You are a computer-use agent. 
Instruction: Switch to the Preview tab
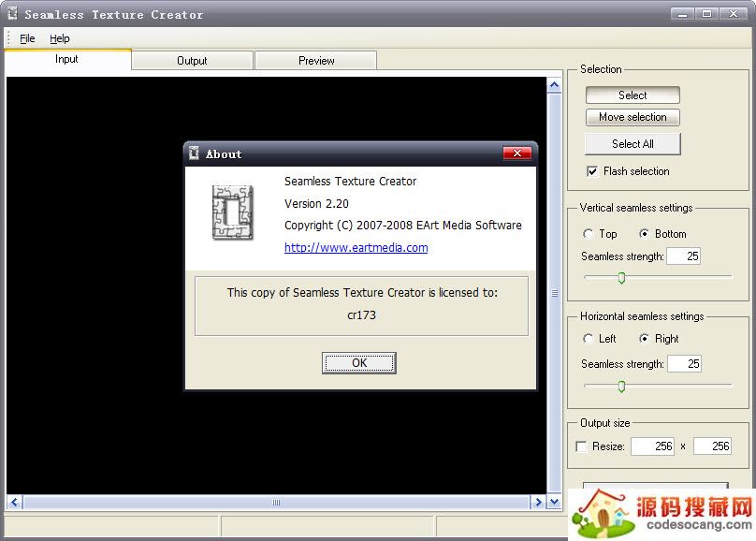tap(316, 61)
